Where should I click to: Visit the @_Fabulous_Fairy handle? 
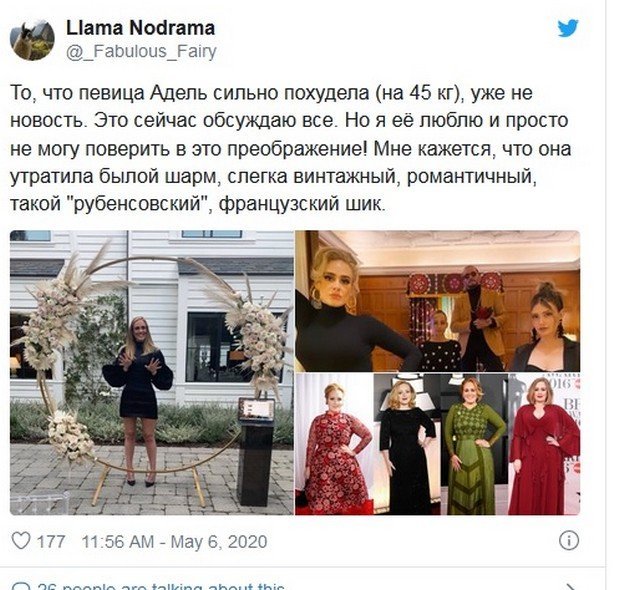(x=141, y=51)
